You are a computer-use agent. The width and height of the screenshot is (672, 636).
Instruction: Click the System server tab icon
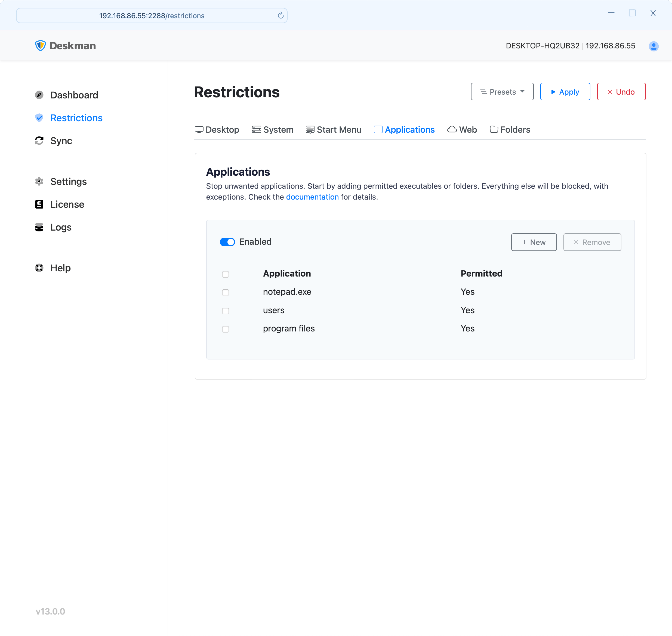click(x=257, y=129)
